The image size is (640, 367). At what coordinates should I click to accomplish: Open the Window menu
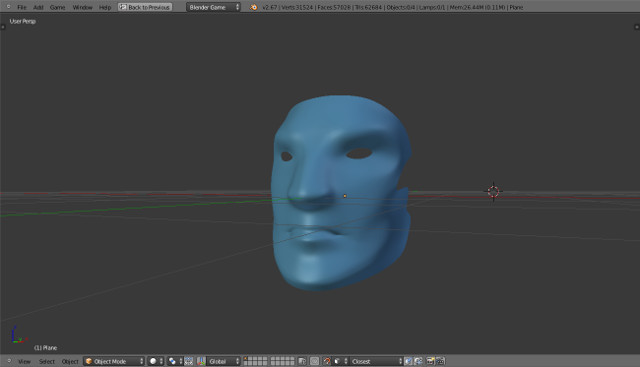pyautogui.click(x=82, y=7)
